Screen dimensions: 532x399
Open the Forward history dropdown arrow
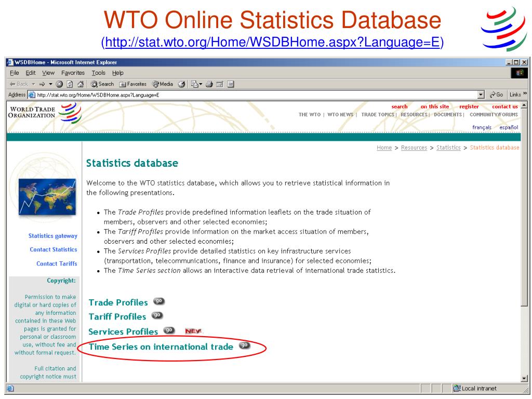tap(50, 84)
